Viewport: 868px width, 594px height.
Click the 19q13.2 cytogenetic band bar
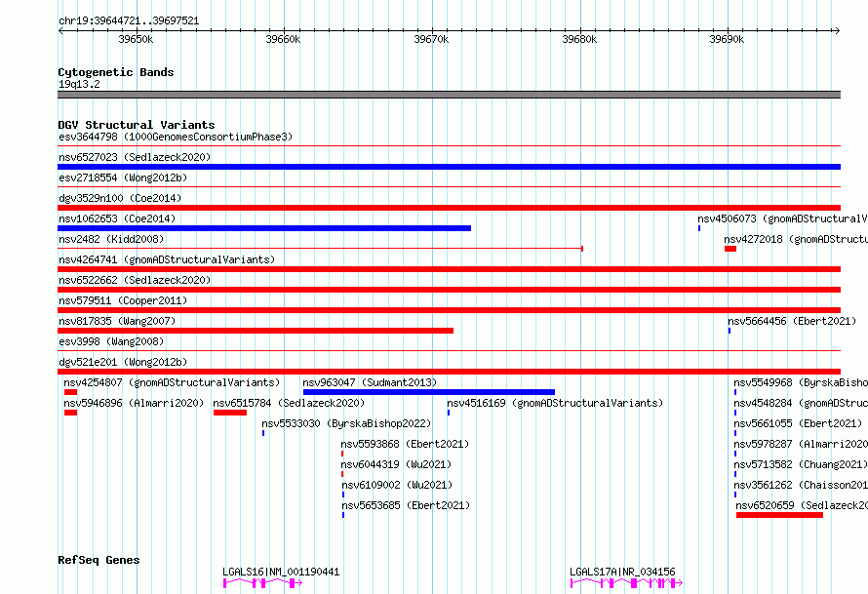pyautogui.click(x=449, y=95)
